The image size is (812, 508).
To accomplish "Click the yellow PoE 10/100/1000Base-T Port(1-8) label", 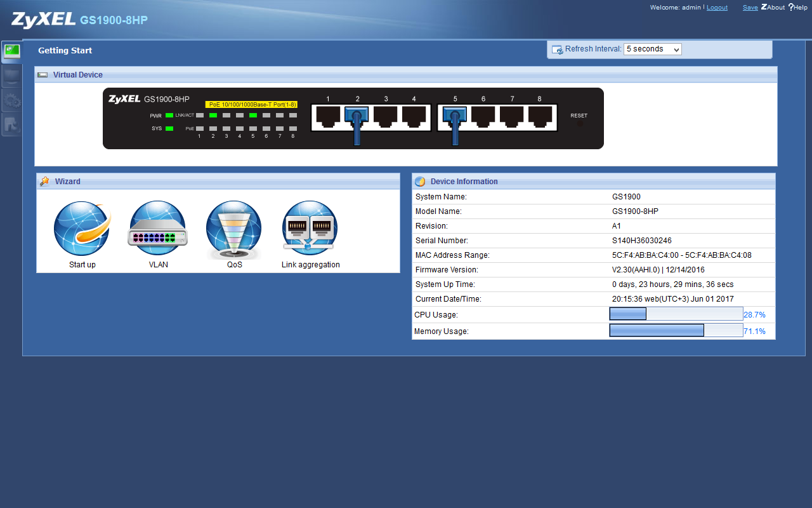I will 252,104.
